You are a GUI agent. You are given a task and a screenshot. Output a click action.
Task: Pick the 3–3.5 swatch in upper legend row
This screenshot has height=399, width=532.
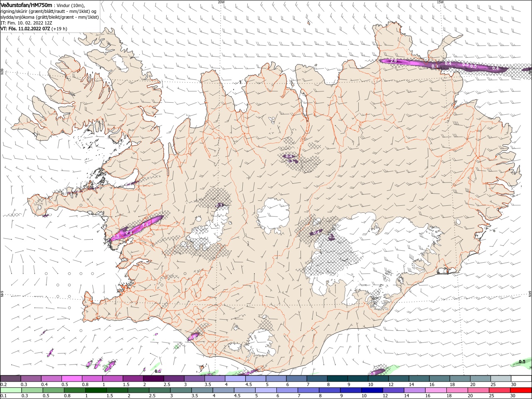click(194, 379)
